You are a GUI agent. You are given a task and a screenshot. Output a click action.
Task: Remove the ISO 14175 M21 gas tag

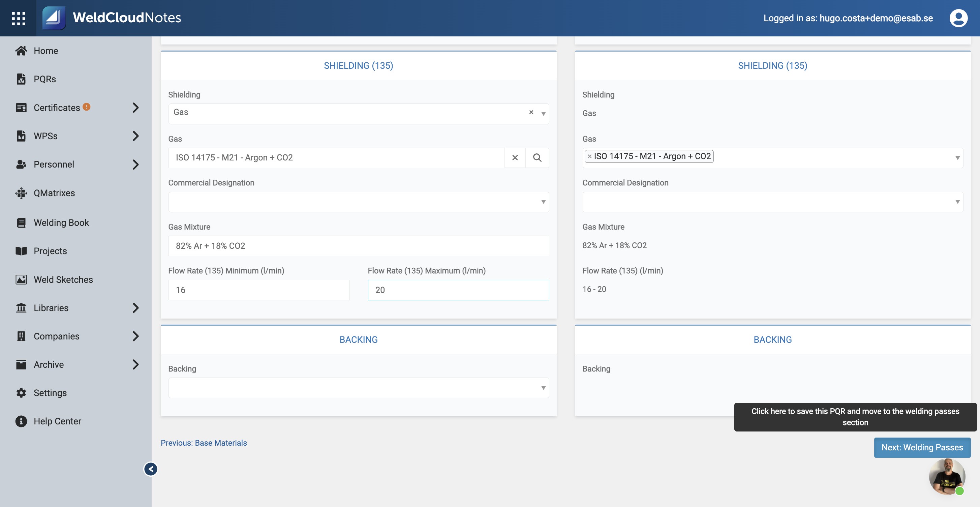point(589,156)
